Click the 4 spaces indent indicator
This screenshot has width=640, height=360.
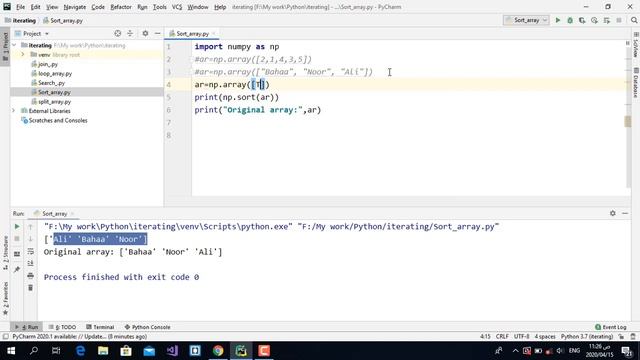tap(545, 336)
